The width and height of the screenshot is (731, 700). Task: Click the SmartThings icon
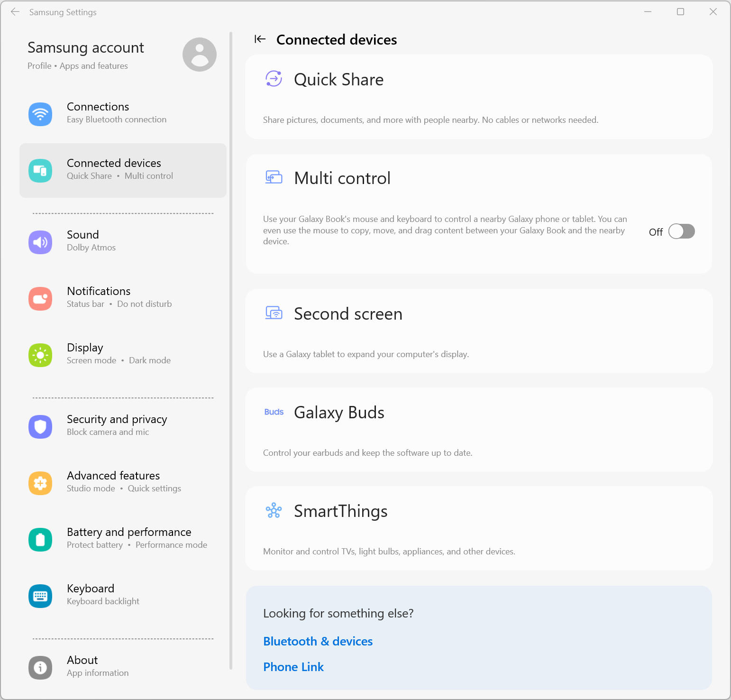pos(274,511)
